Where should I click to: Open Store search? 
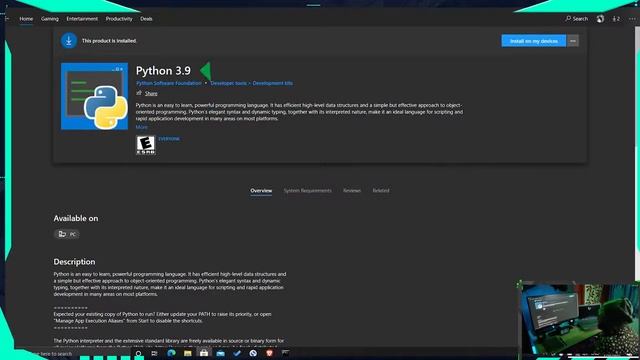tap(576, 19)
